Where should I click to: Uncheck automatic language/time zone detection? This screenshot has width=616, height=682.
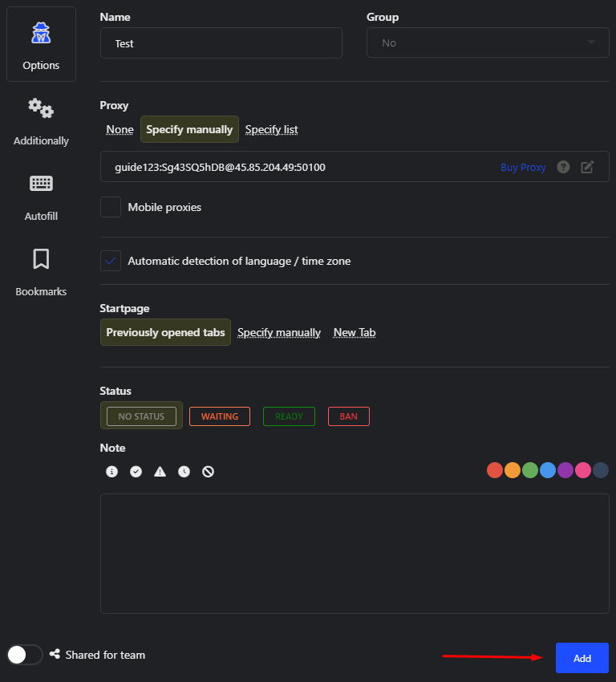111,261
